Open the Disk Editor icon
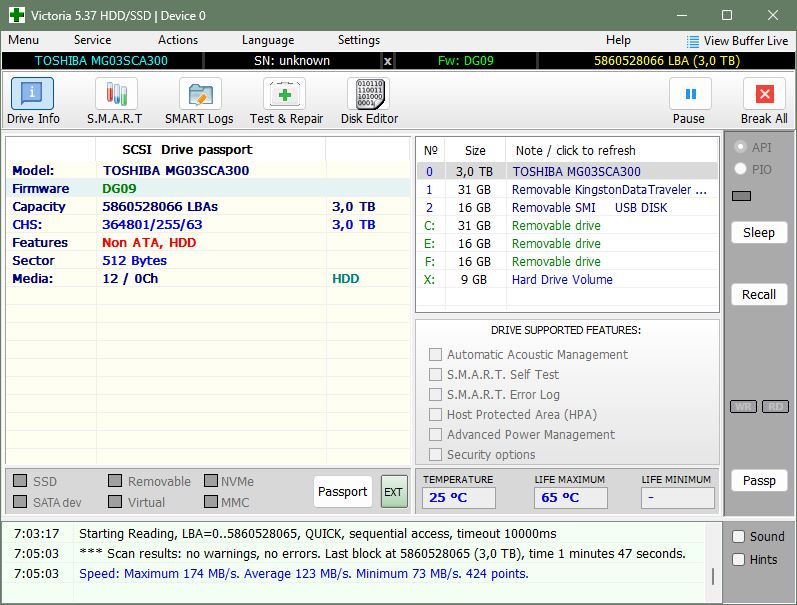The image size is (797, 605). click(x=370, y=94)
